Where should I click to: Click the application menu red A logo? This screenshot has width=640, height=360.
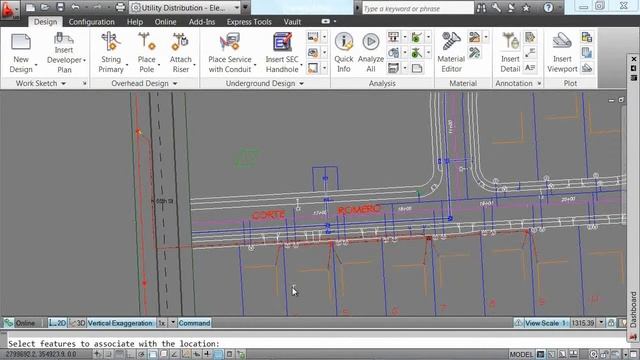tap(9, 9)
